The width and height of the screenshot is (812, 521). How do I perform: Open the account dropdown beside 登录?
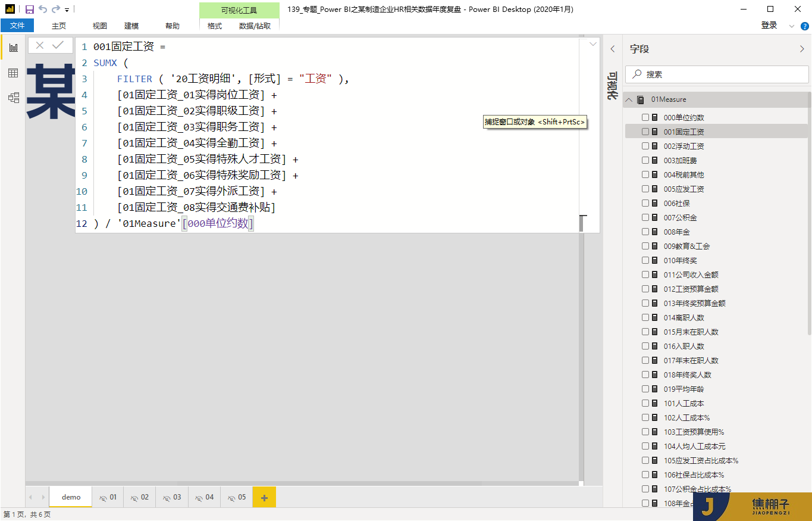click(791, 26)
